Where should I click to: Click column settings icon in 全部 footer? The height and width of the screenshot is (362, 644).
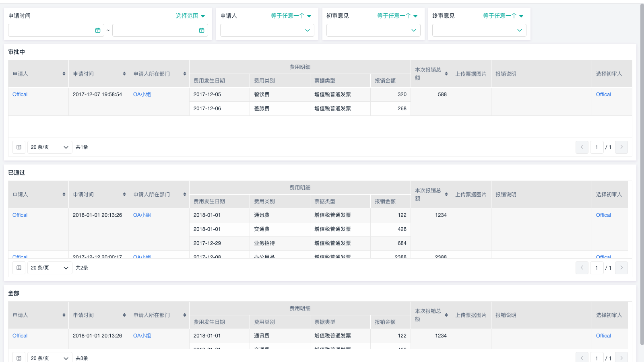coord(19,358)
